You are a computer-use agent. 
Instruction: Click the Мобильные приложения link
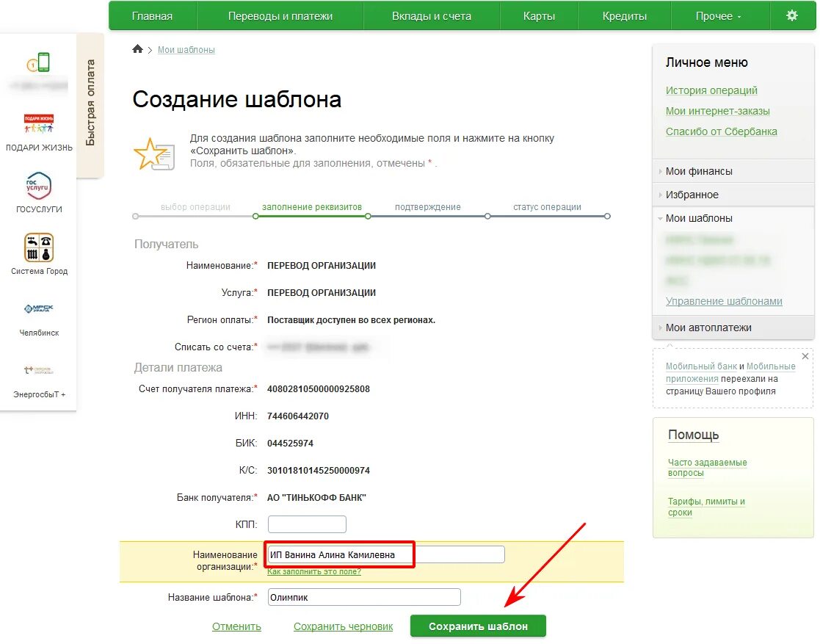tap(730, 372)
